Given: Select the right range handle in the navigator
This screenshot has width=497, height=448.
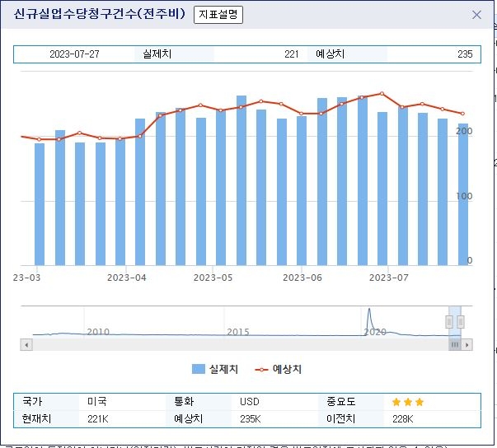Looking at the screenshot, I should (461, 322).
